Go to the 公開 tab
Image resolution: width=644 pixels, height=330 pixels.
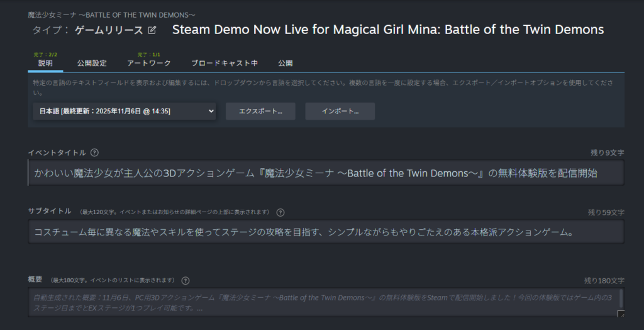click(x=286, y=64)
